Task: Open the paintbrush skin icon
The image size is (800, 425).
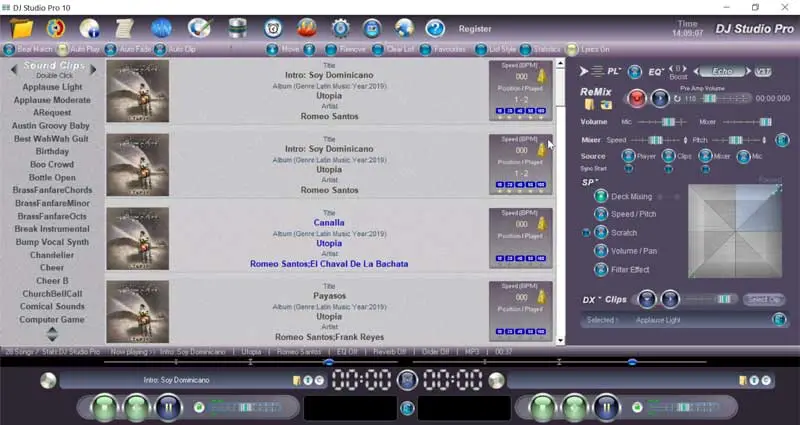Action: click(199, 29)
